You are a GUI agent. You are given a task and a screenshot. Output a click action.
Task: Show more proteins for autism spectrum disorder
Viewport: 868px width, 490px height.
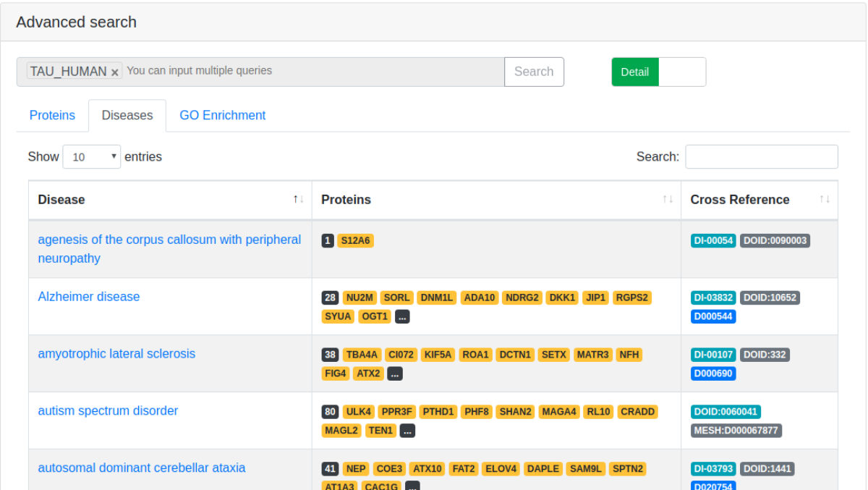point(408,431)
